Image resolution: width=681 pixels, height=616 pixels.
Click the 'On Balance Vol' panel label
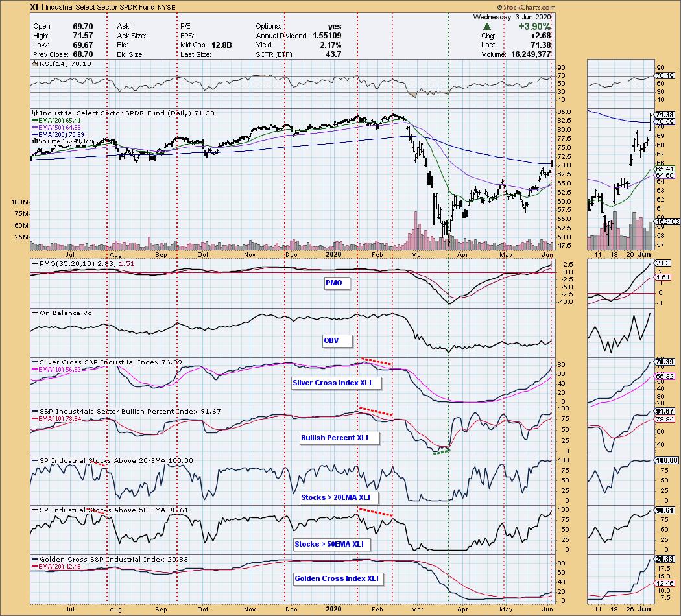click(x=66, y=313)
